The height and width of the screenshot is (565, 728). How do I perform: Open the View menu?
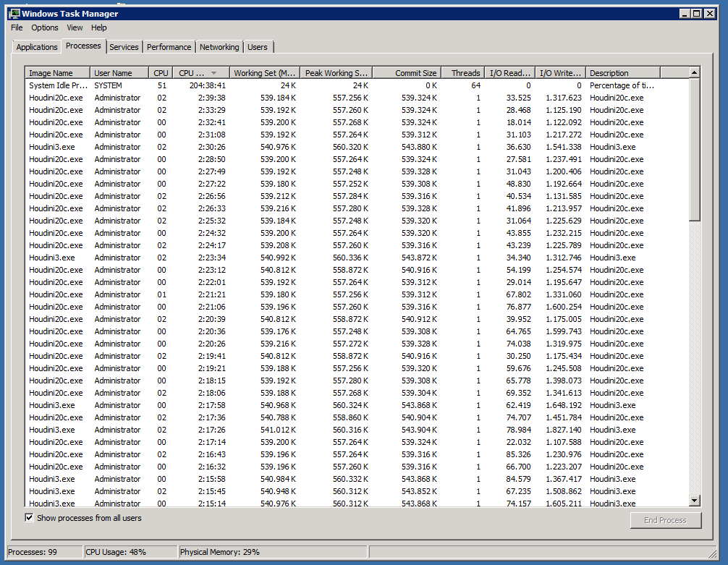point(75,28)
